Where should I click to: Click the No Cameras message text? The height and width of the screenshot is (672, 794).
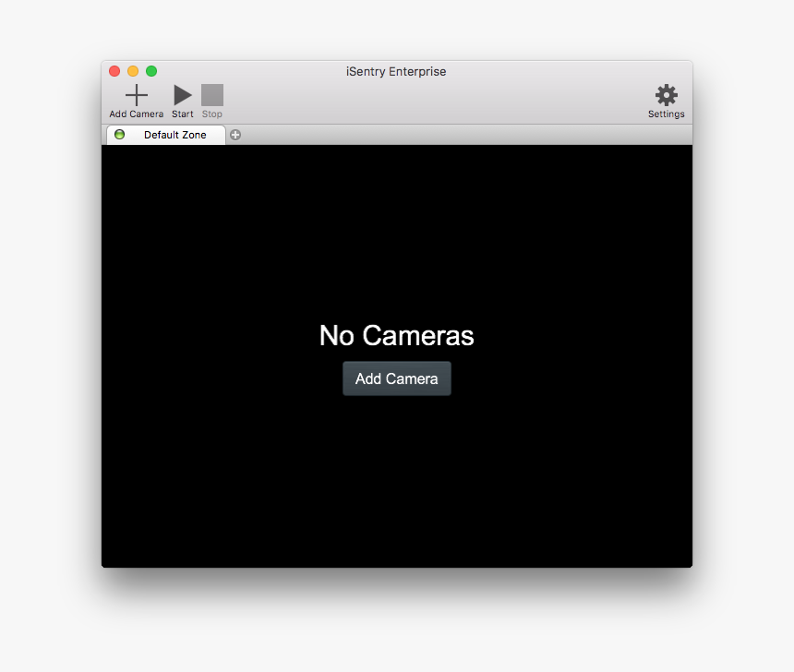tap(396, 335)
